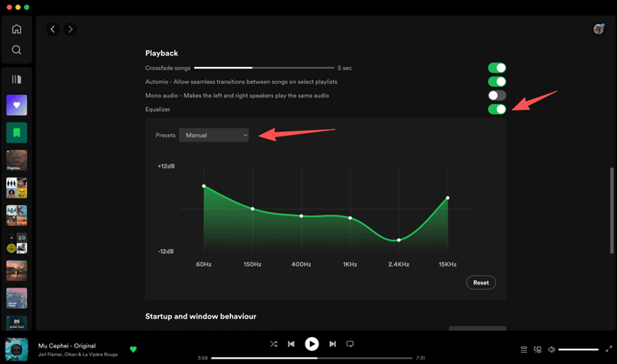
Task: Mute using the volume speaker icon
Action: point(551,349)
